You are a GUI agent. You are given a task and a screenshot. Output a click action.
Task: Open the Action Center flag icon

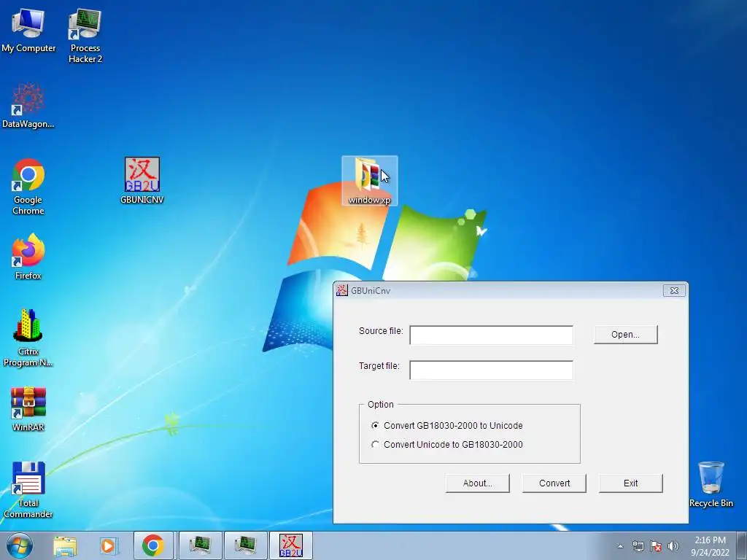pos(656,546)
